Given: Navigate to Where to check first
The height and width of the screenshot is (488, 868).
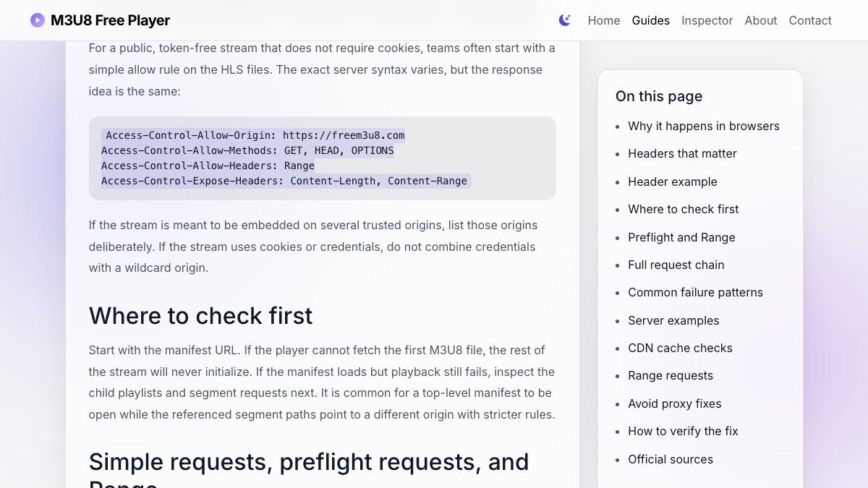Looking at the screenshot, I should [684, 209].
